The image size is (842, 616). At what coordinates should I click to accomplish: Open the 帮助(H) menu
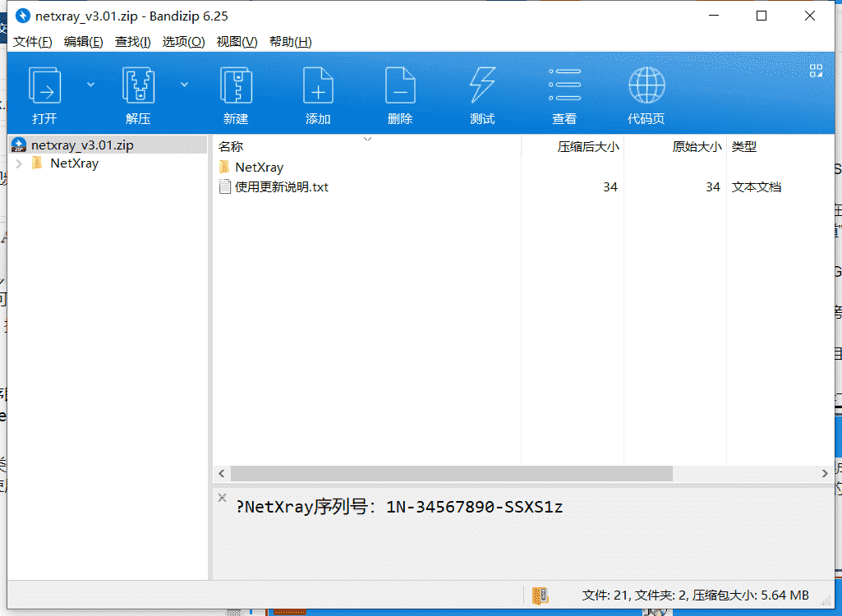click(x=291, y=42)
